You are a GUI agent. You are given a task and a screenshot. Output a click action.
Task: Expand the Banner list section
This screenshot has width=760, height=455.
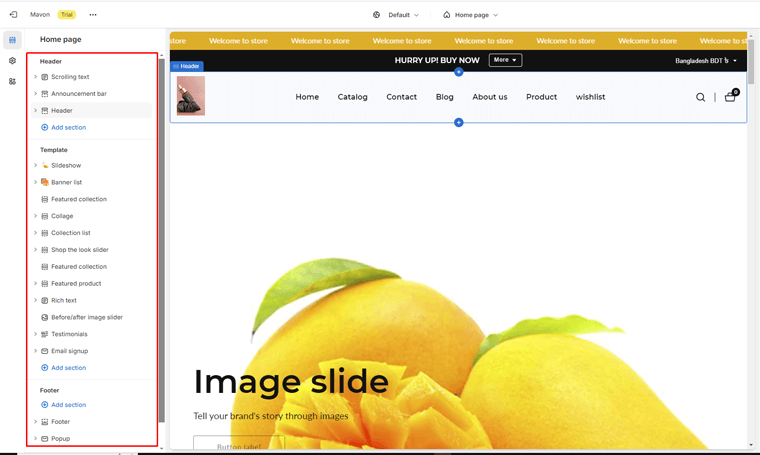[x=35, y=182]
